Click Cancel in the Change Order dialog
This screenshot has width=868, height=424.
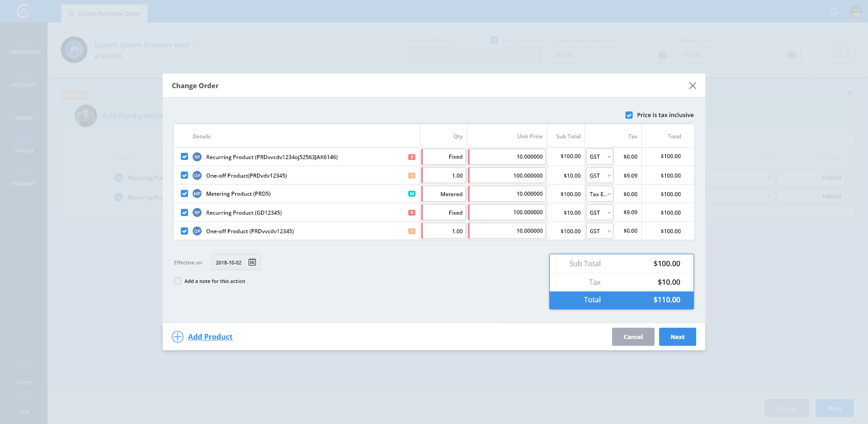click(x=633, y=337)
